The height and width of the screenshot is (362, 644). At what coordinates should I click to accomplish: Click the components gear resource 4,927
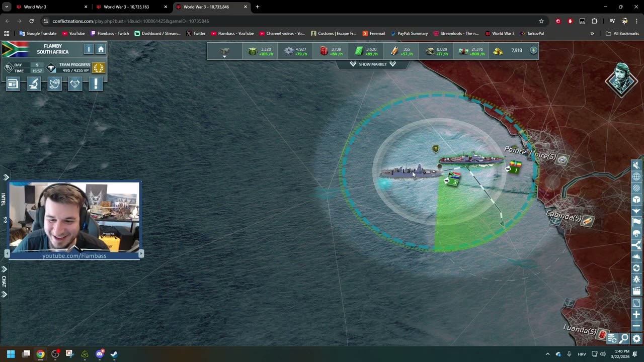[295, 51]
